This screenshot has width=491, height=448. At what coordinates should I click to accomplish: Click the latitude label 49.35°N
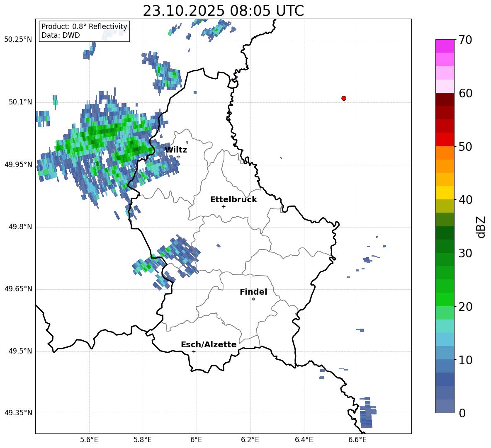click(18, 413)
